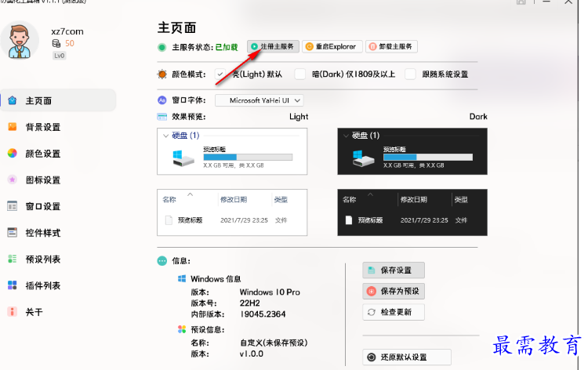
Task: Click 注册主服务 button
Action: [273, 46]
